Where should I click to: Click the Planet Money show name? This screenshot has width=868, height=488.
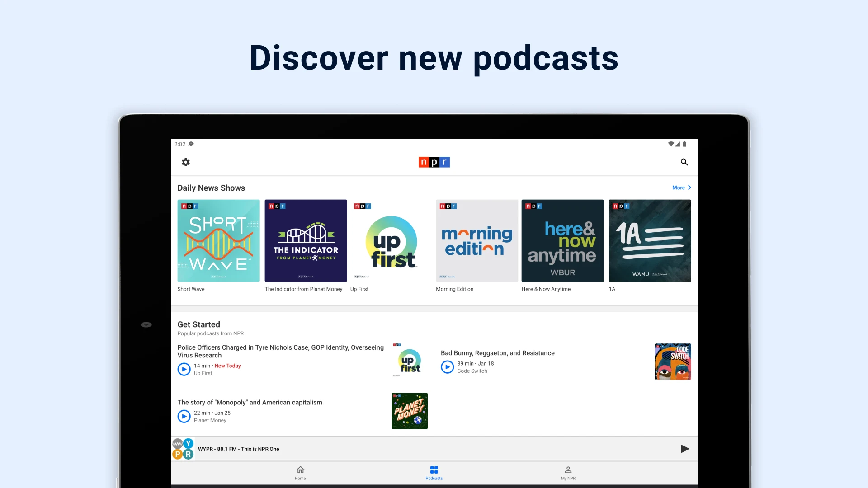[x=210, y=420]
